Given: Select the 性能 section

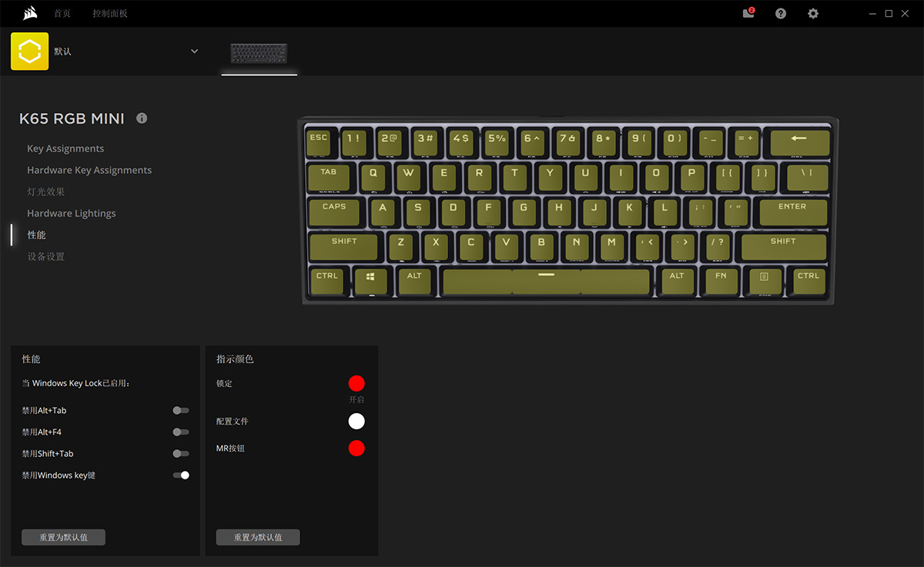Looking at the screenshot, I should pos(36,235).
